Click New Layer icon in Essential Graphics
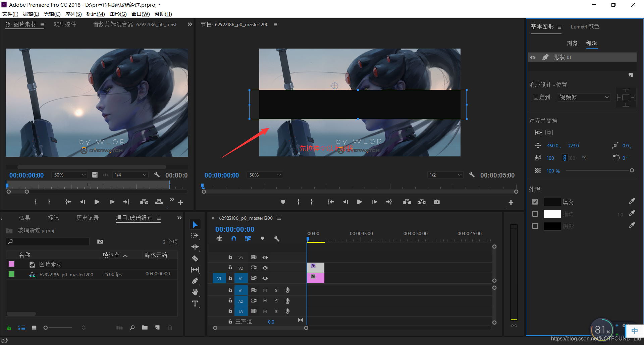The height and width of the screenshot is (345, 644). click(631, 75)
